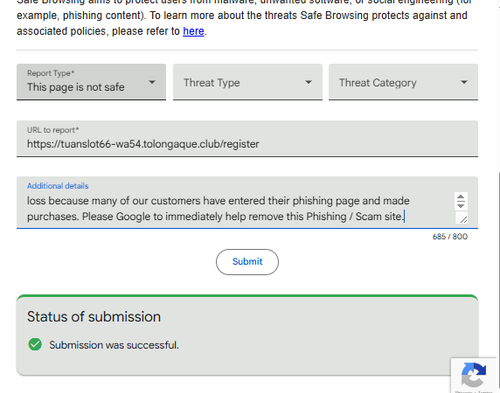500x393 pixels.
Task: Click the reCAPTCHA badge
Action: click(x=475, y=375)
